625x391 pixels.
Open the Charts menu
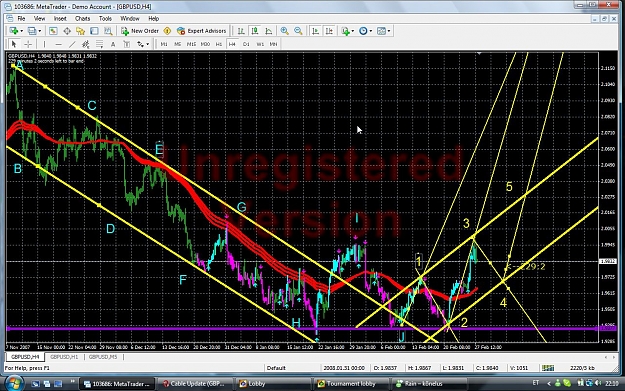tap(82, 18)
